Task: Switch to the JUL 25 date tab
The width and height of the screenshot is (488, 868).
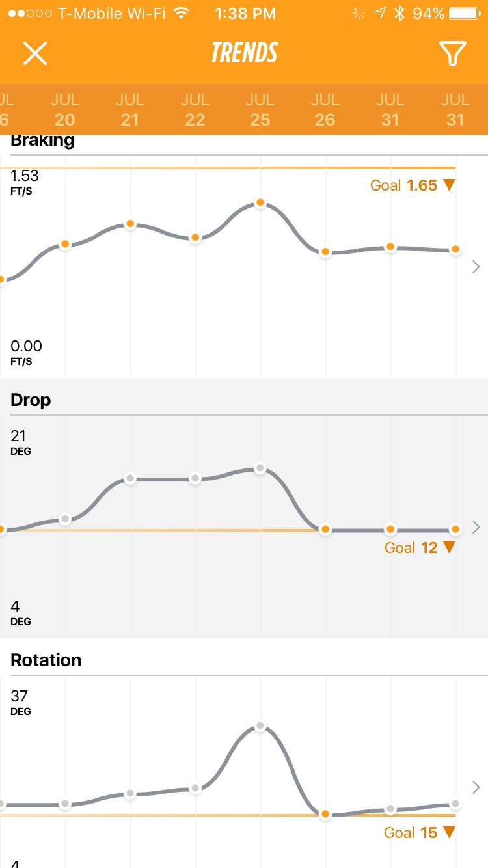Action: pos(260,107)
